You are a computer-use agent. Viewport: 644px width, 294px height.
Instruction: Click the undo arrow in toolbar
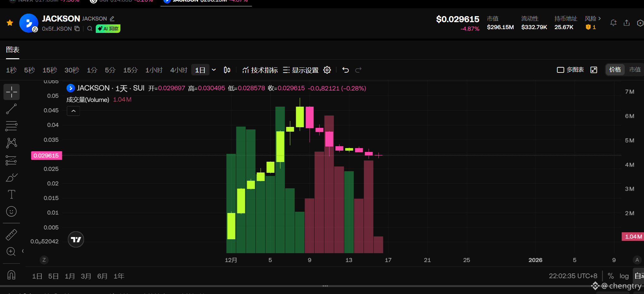tap(345, 70)
